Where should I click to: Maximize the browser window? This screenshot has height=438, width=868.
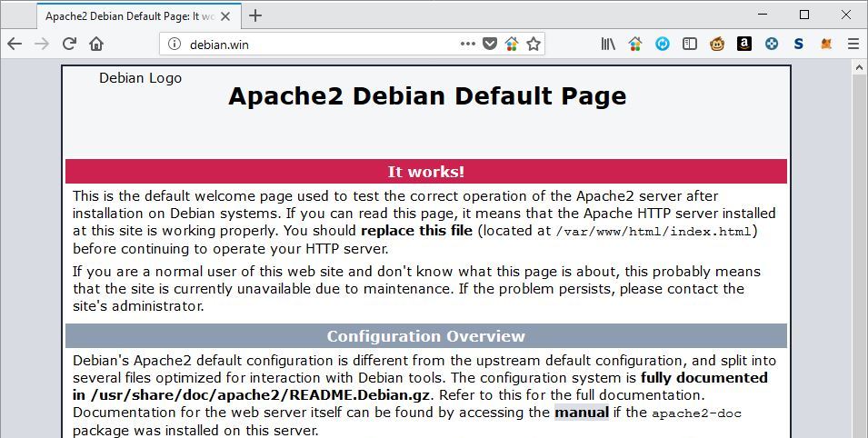804,15
